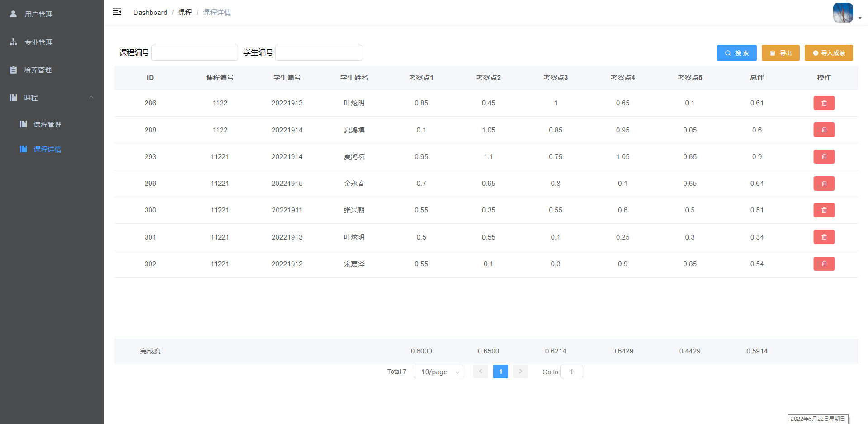The width and height of the screenshot is (868, 424).
Task: Click student name 宋嘉泽
Action: coord(354,264)
